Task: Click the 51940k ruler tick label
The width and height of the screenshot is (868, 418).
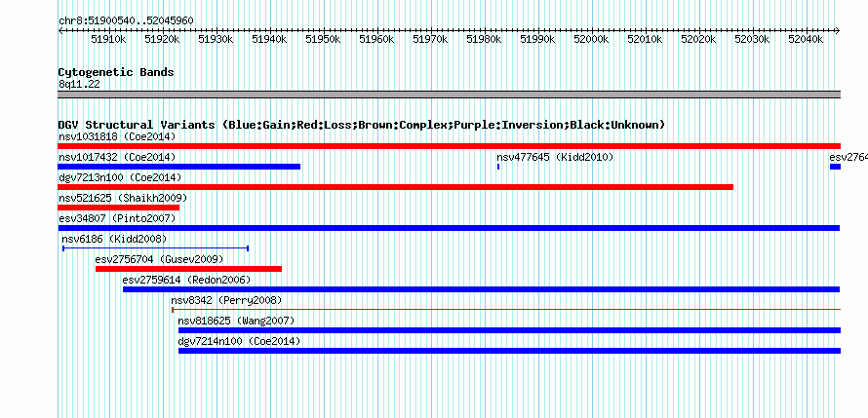Action: point(269,39)
